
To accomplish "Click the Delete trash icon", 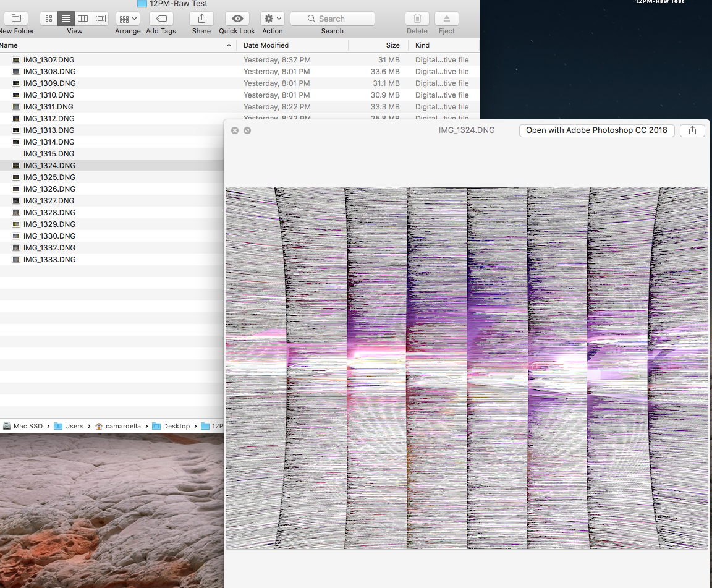I will (x=417, y=19).
